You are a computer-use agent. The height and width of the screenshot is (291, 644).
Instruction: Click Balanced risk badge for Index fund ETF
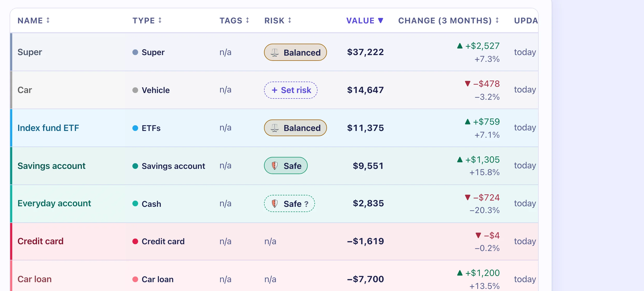(x=295, y=128)
